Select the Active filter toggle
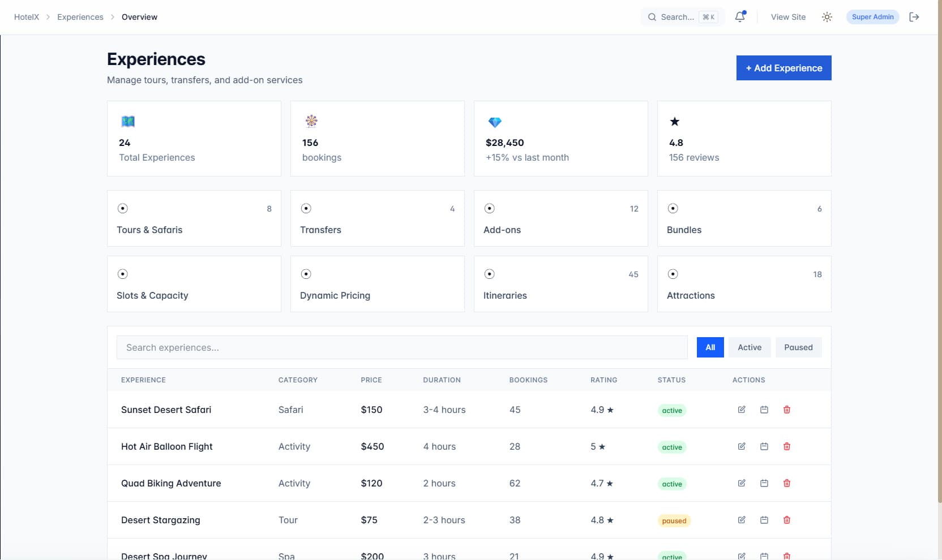The image size is (942, 560). pyautogui.click(x=749, y=347)
